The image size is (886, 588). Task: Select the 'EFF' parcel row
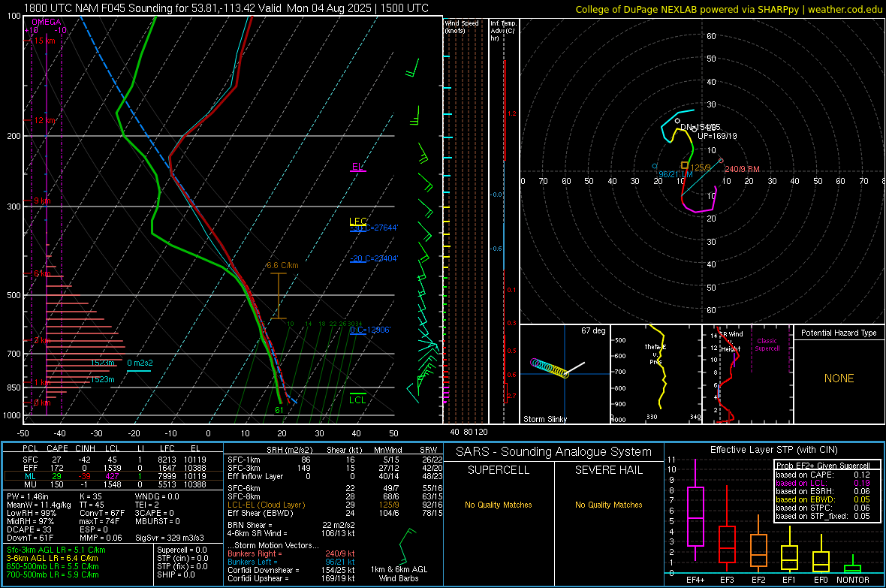pyautogui.click(x=113, y=468)
